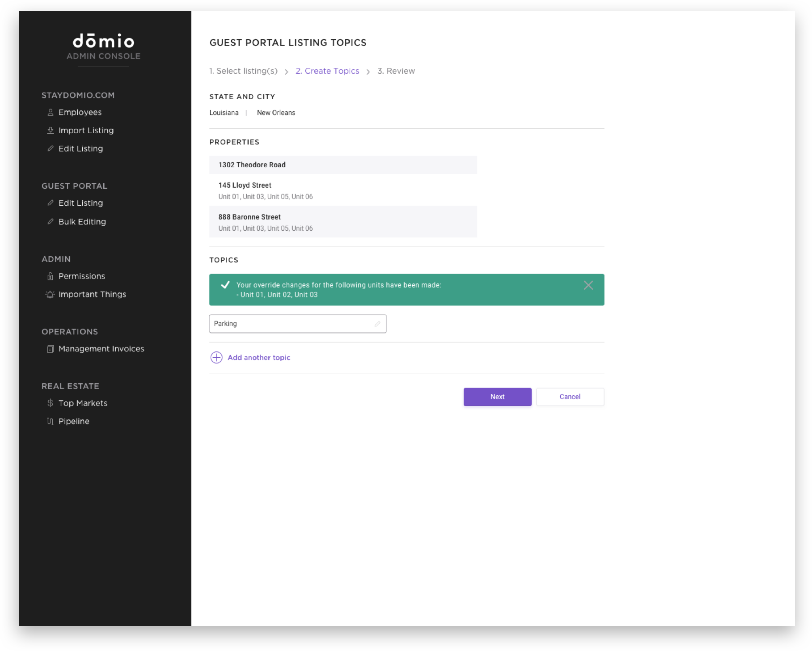Click the edit pencil inside the Parking topic field

[377, 323]
